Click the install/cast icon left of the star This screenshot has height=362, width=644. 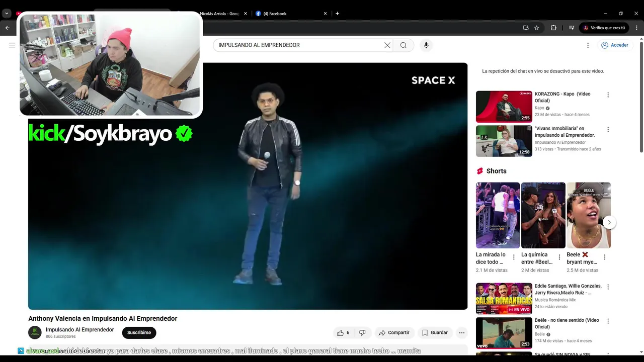tap(526, 28)
